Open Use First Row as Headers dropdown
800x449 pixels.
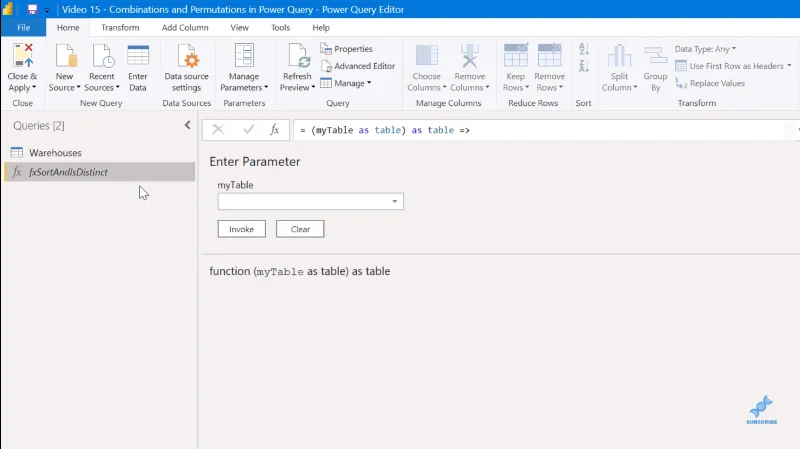point(733,66)
